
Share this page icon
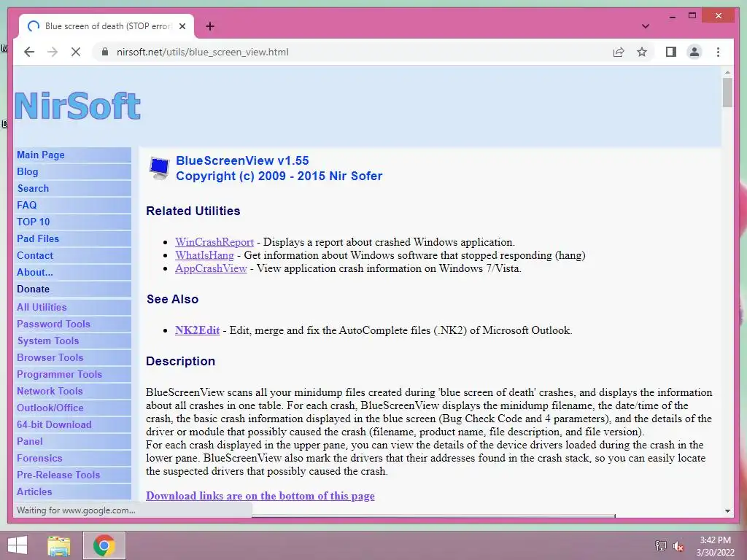point(619,52)
